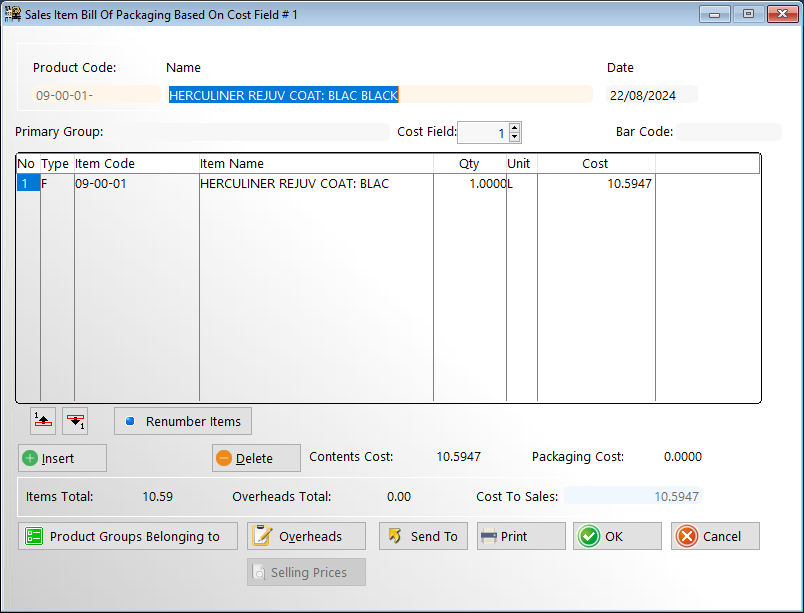Delete the selected item row
This screenshot has height=613, width=804.
[256, 459]
